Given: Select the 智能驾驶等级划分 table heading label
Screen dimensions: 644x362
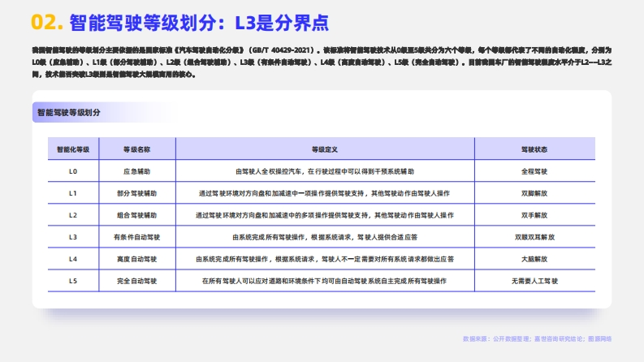Looking at the screenshot, I should pos(68,113).
